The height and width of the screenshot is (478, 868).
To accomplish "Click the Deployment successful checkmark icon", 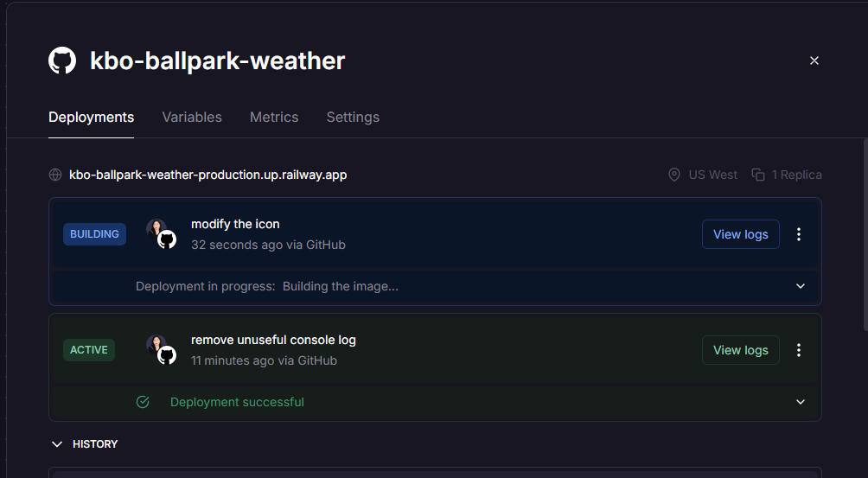I will pyautogui.click(x=143, y=402).
